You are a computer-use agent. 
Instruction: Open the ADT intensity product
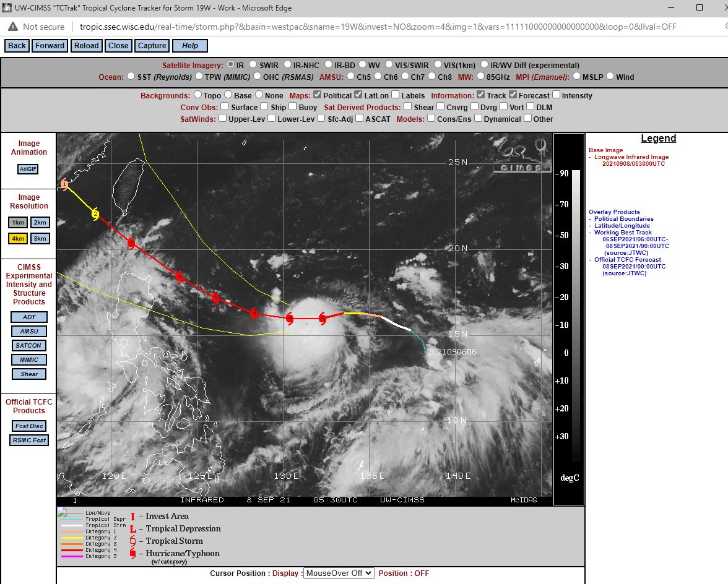point(28,317)
